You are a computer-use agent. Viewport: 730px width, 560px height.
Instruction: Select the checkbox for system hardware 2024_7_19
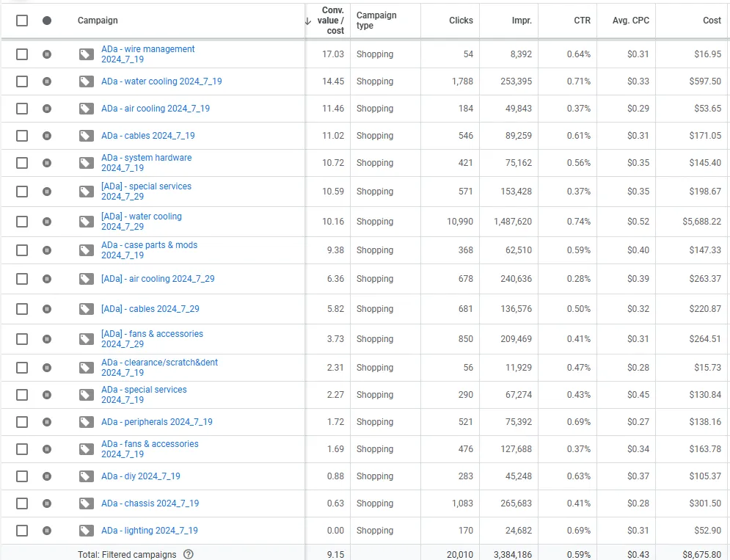21,162
